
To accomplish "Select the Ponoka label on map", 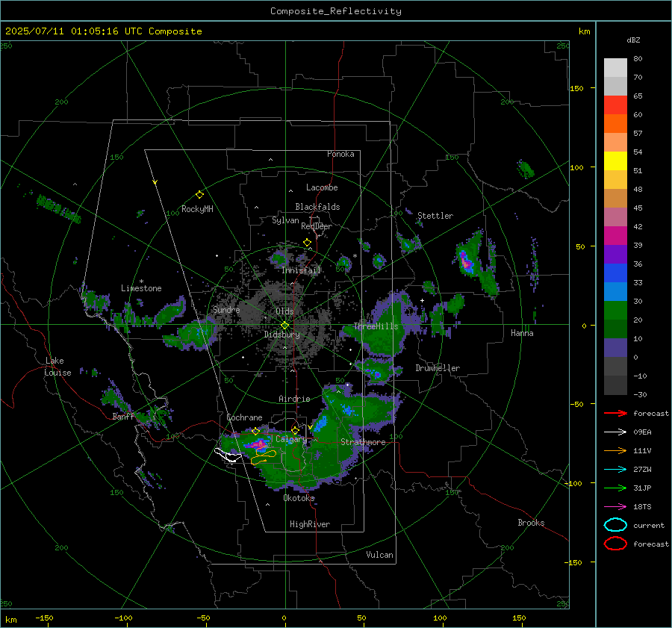I will (x=340, y=154).
